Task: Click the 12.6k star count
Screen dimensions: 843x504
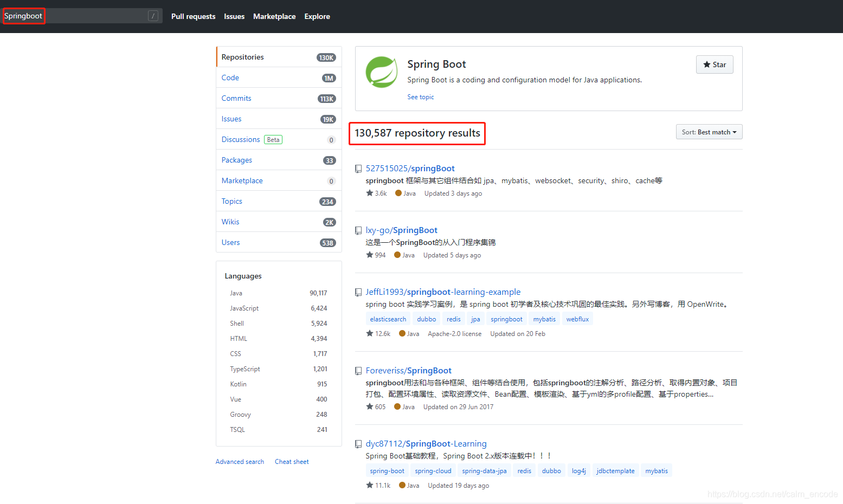Action: click(378, 334)
